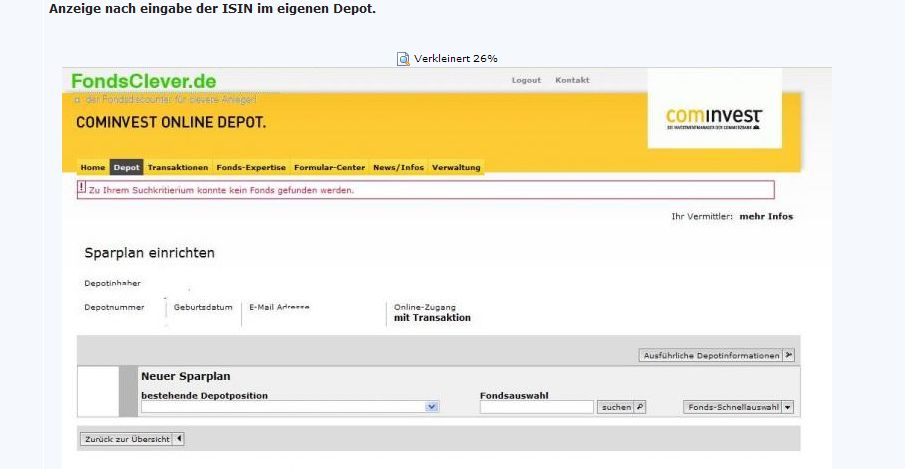The width and height of the screenshot is (905, 469).
Task: Click the Depotnummer label
Action: click(x=114, y=307)
